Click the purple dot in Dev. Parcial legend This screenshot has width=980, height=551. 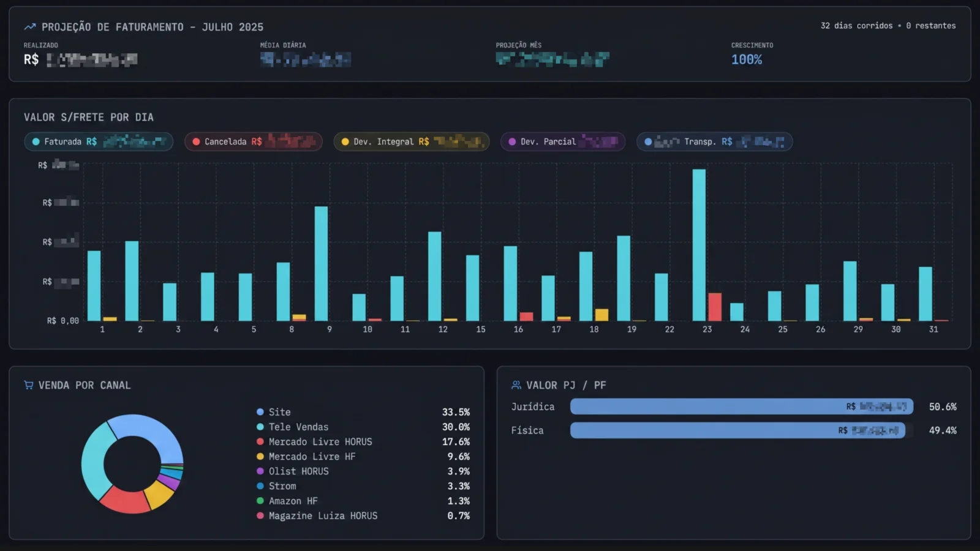[x=512, y=141]
